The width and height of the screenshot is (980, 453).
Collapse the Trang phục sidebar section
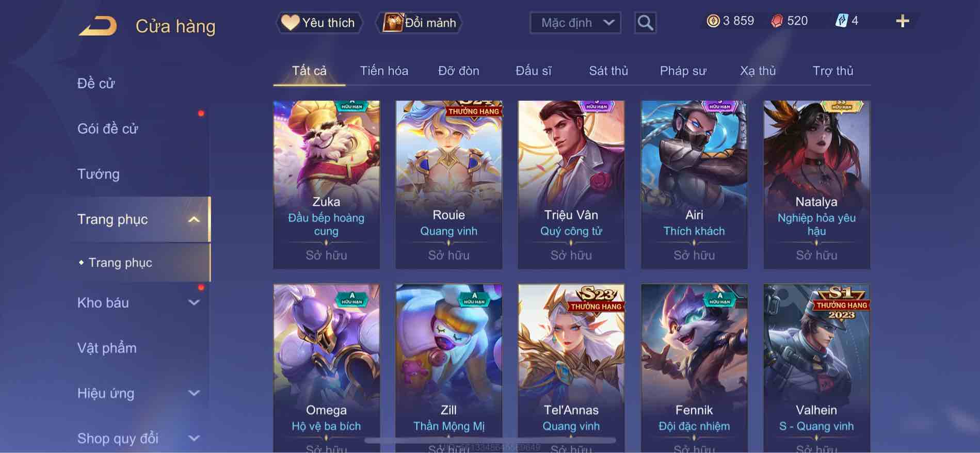(194, 219)
